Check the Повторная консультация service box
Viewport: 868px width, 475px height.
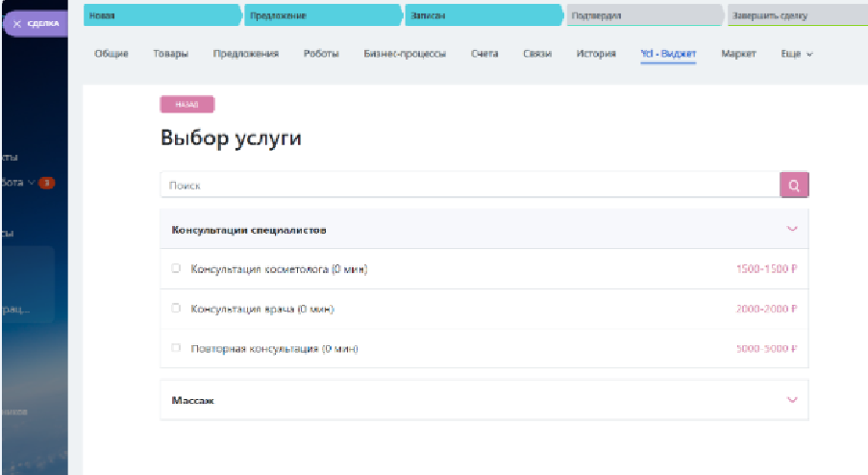[176, 348]
